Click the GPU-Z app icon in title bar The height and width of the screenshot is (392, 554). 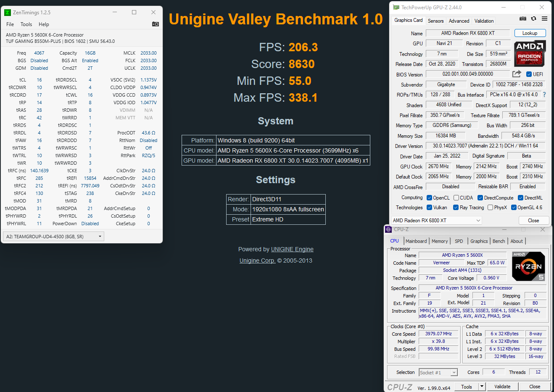click(x=396, y=8)
